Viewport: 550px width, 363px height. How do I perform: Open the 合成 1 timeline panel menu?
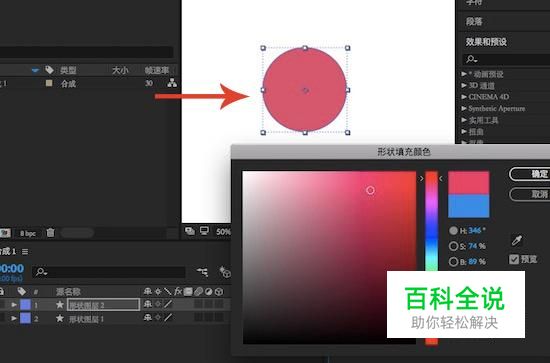(25, 252)
